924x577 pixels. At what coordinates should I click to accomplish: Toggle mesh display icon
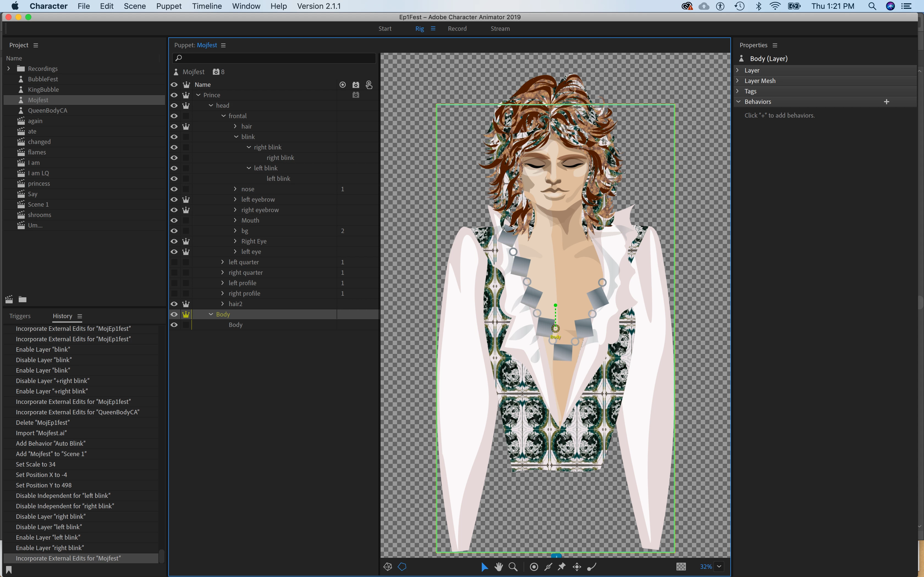click(x=387, y=567)
